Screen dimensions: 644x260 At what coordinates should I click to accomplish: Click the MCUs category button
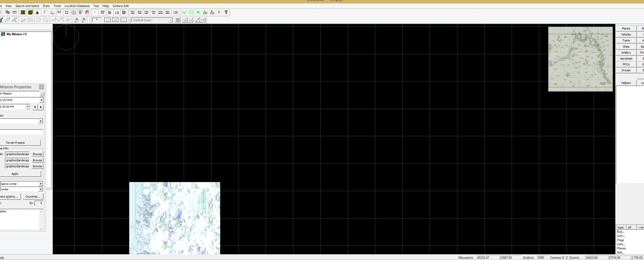(x=626, y=64)
